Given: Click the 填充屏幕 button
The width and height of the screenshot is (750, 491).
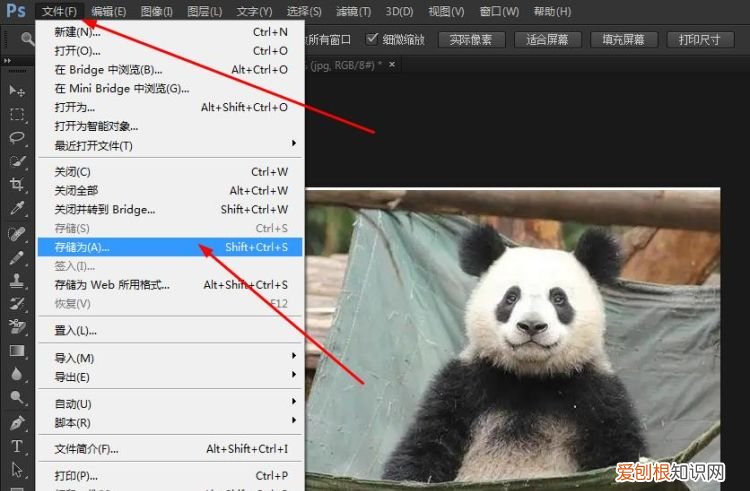Looking at the screenshot, I should (624, 40).
